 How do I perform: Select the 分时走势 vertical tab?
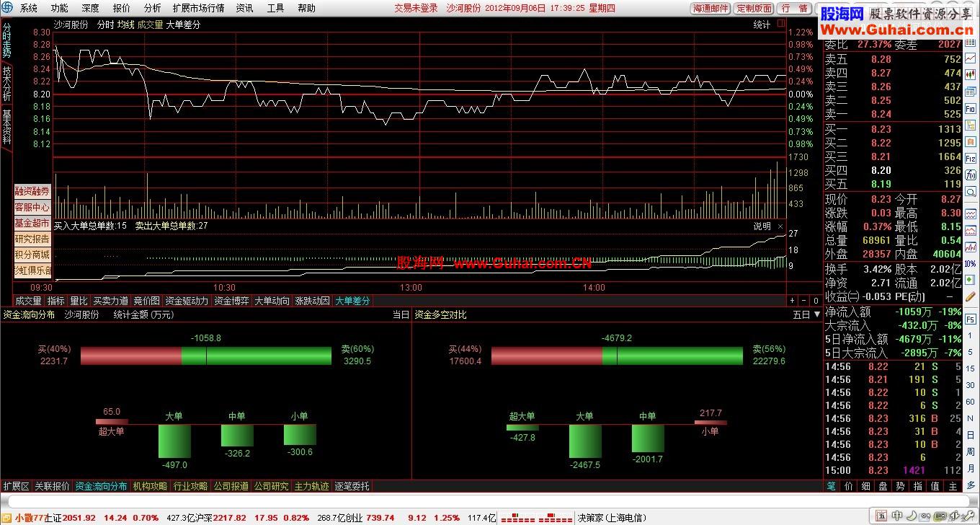click(x=6, y=41)
